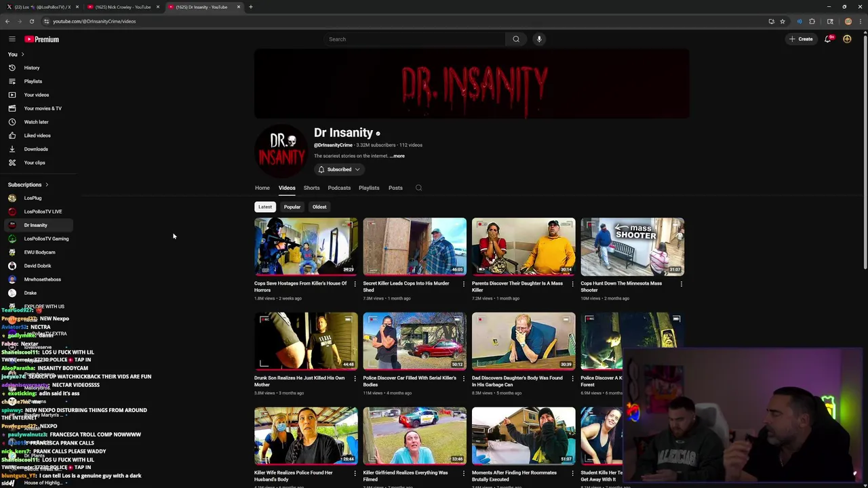Open options for Secret Killer Leads Cops video

(464, 284)
